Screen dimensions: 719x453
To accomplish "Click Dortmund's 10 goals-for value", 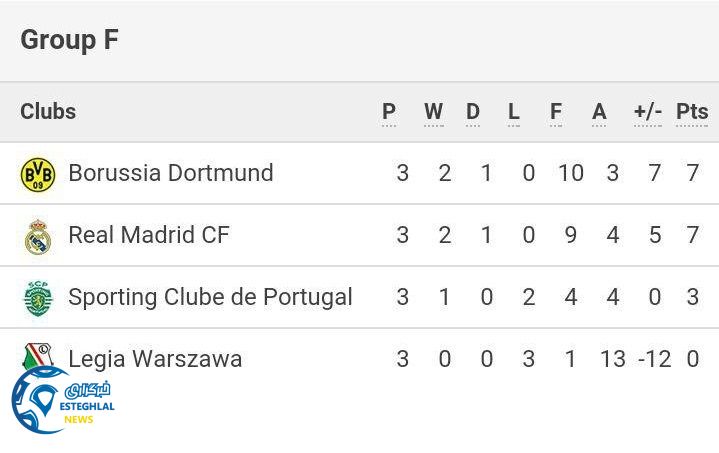I will click(x=570, y=173).
